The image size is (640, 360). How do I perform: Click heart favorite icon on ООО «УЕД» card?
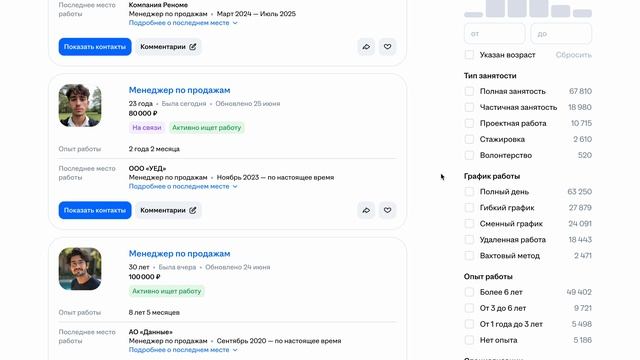(387, 210)
